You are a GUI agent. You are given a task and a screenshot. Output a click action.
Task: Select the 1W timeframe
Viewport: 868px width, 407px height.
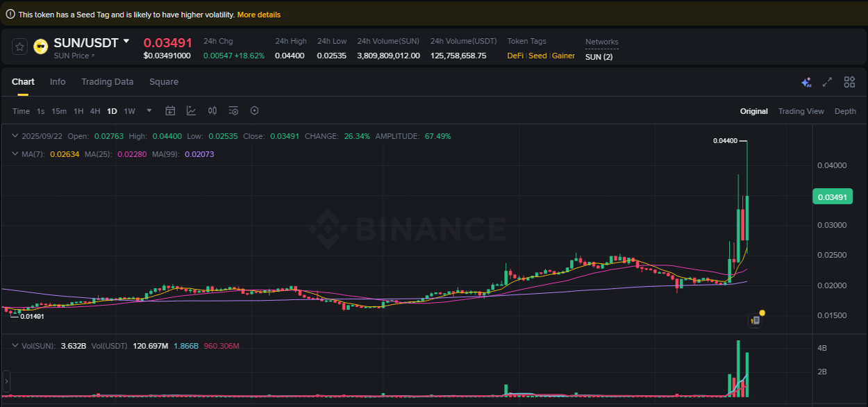(129, 110)
